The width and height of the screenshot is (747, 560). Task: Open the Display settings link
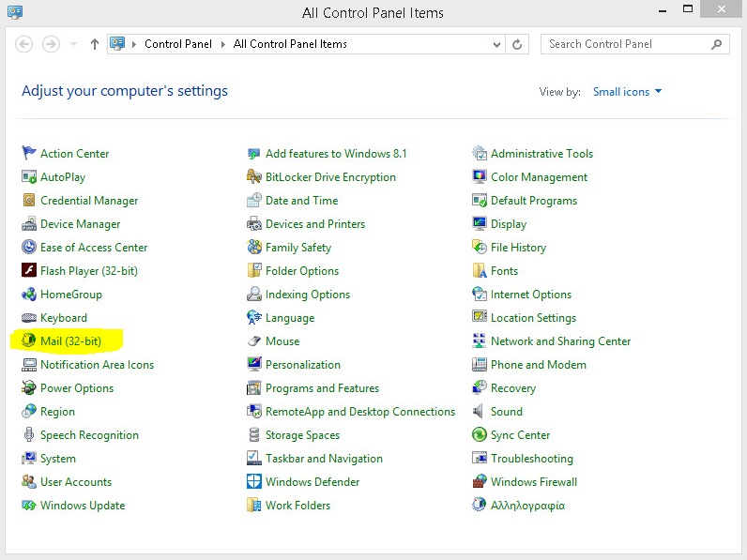pyautogui.click(x=509, y=224)
